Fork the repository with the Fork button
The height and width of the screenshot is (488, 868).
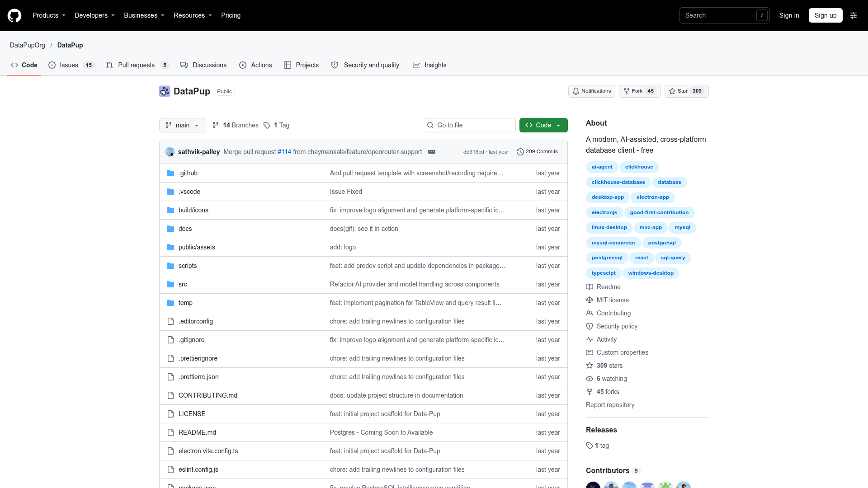(x=640, y=91)
